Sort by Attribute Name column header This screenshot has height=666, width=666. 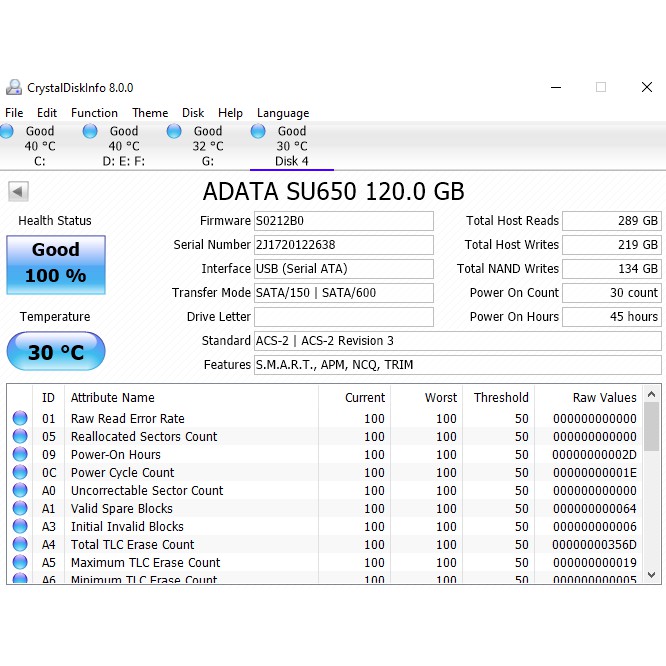pos(113,397)
